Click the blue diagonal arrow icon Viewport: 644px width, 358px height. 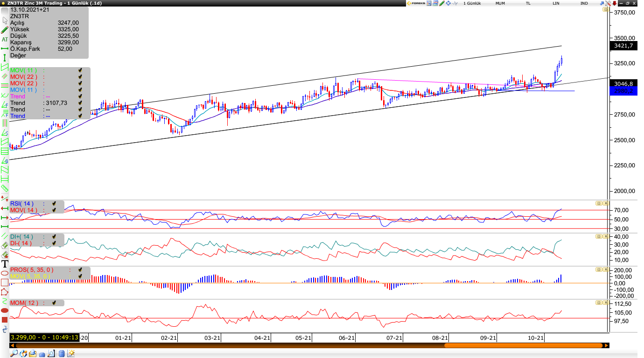602,3
